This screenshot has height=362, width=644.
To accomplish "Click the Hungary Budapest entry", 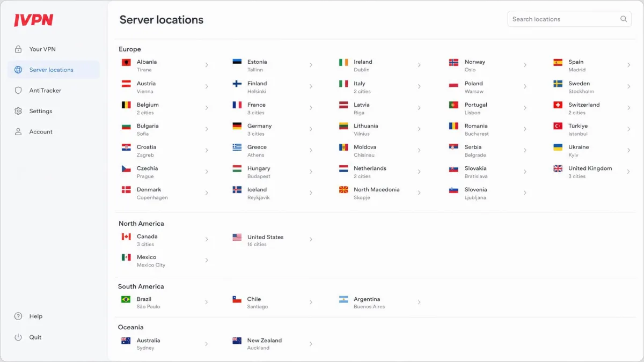I will point(273,172).
